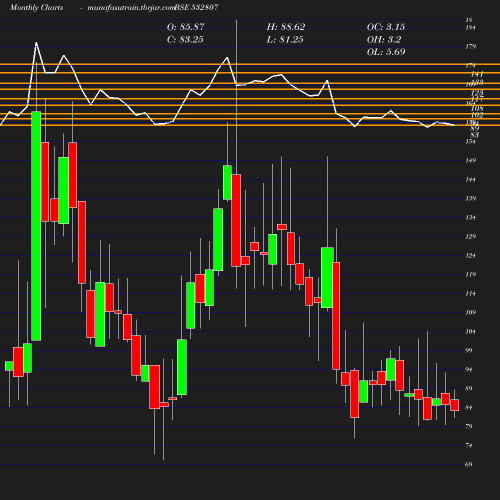Click the 74 price axis label
Viewport: 500px width, 500px height.
469,446
